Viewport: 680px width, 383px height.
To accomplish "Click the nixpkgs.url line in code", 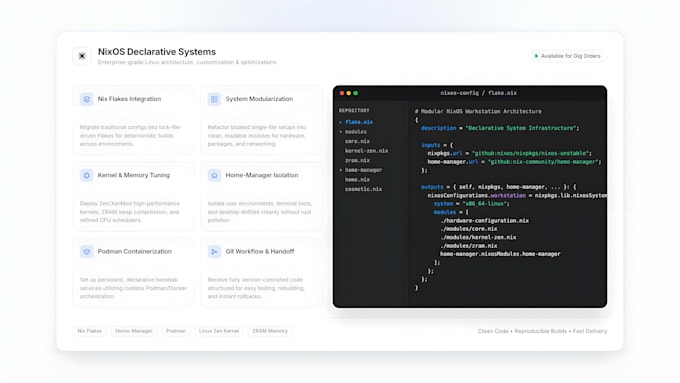I will coord(510,154).
